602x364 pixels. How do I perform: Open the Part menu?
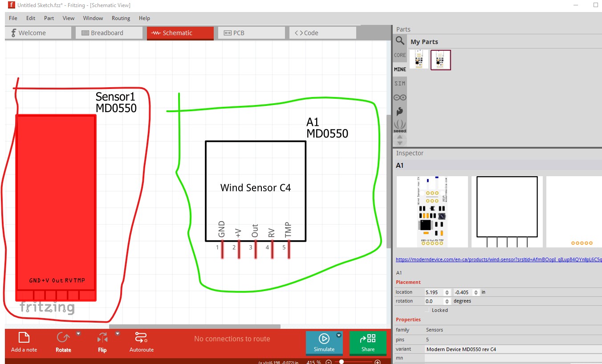pyautogui.click(x=49, y=18)
